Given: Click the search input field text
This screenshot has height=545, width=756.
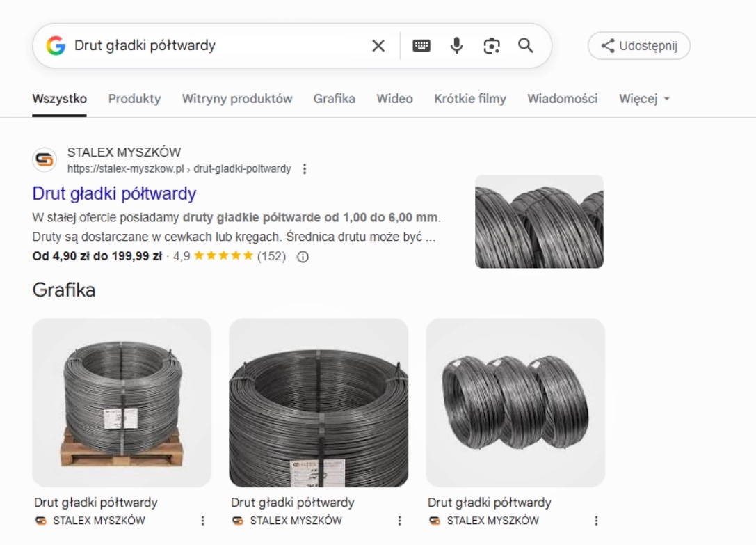Looking at the screenshot, I should [x=209, y=46].
